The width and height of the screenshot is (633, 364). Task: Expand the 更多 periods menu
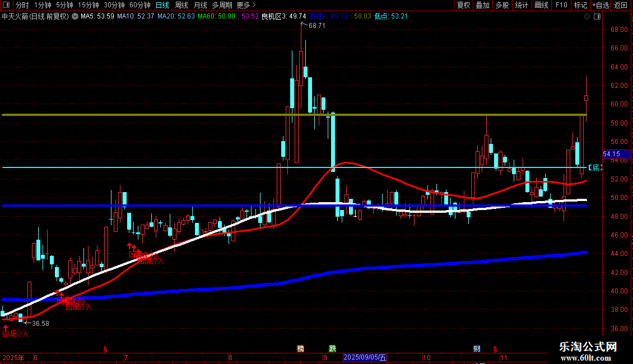pyautogui.click(x=246, y=5)
